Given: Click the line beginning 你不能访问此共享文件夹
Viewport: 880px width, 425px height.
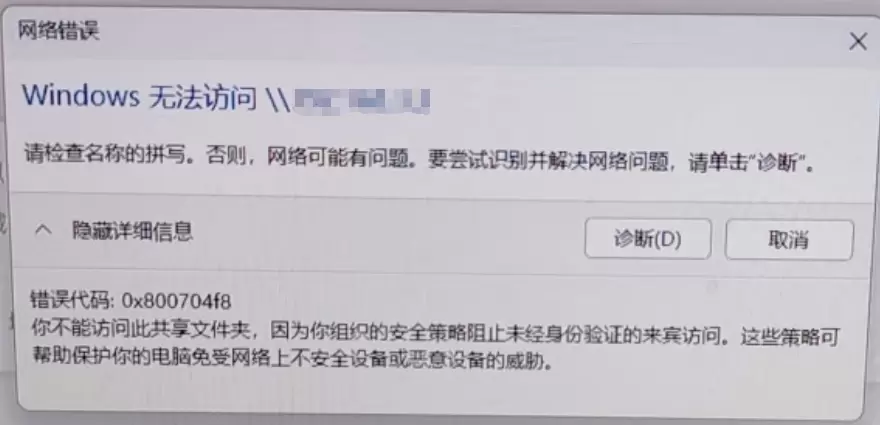Looking at the screenshot, I should click(434, 336).
